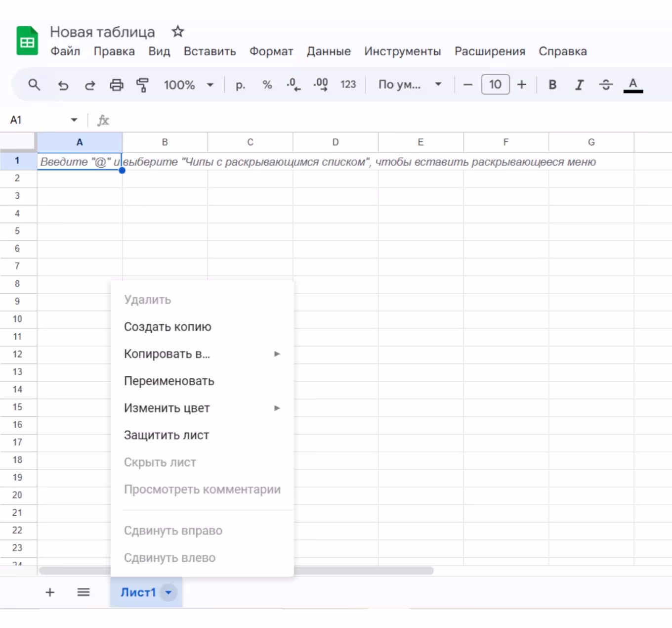Click the print icon

[x=116, y=85]
